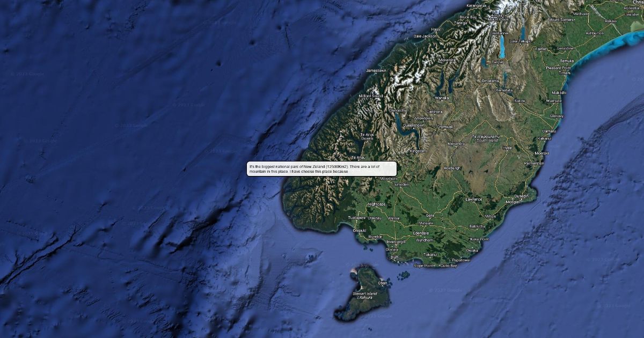Select the Timaru city label

564,72
